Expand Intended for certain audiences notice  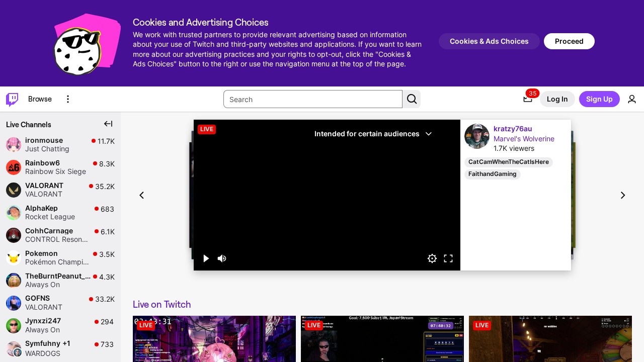tap(373, 134)
